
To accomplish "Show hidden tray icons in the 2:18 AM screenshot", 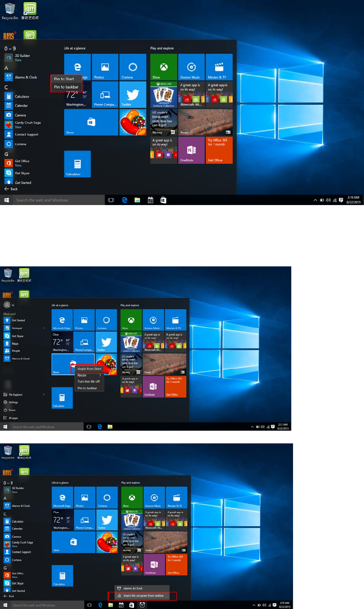I will pyautogui.click(x=315, y=200).
